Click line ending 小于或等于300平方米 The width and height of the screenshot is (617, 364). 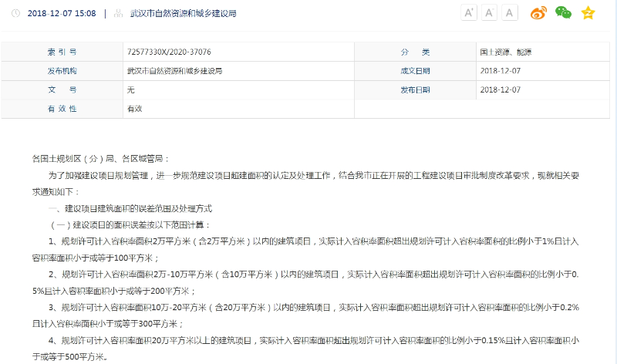coord(108,324)
